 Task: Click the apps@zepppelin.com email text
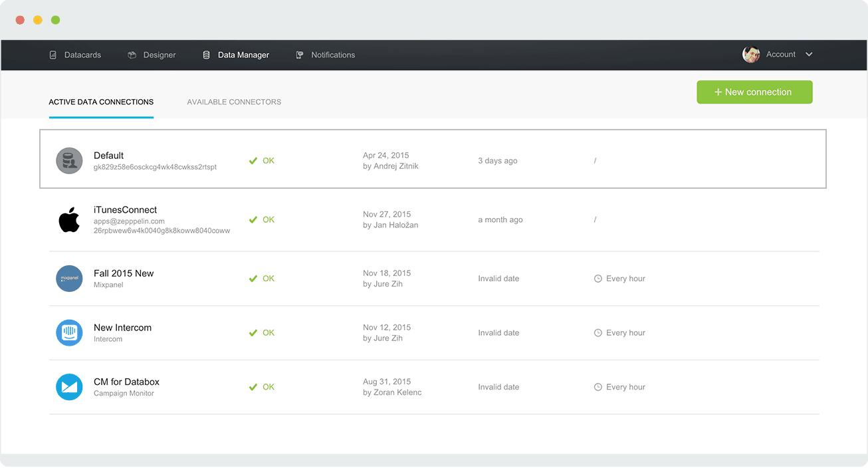pyautogui.click(x=129, y=221)
